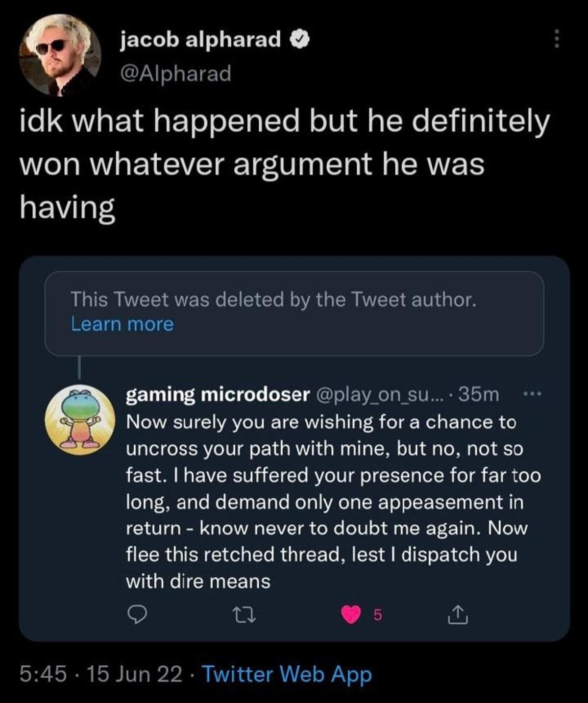Open the vertical three-dot tweet options menu
Viewport: 588px width, 703px height.
556,39
